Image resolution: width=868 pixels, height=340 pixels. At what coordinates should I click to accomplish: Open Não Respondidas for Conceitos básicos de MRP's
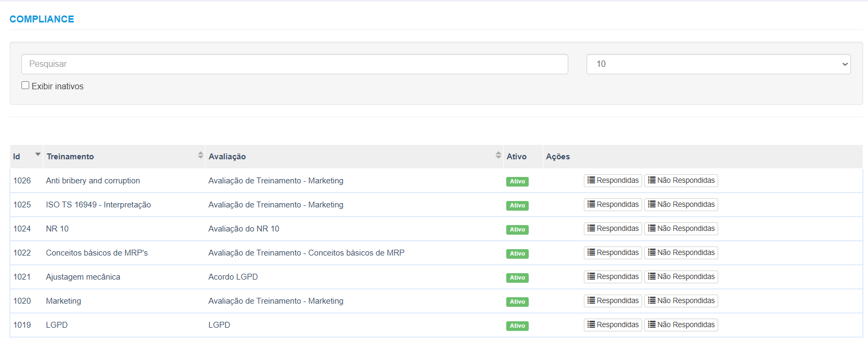[x=681, y=252]
